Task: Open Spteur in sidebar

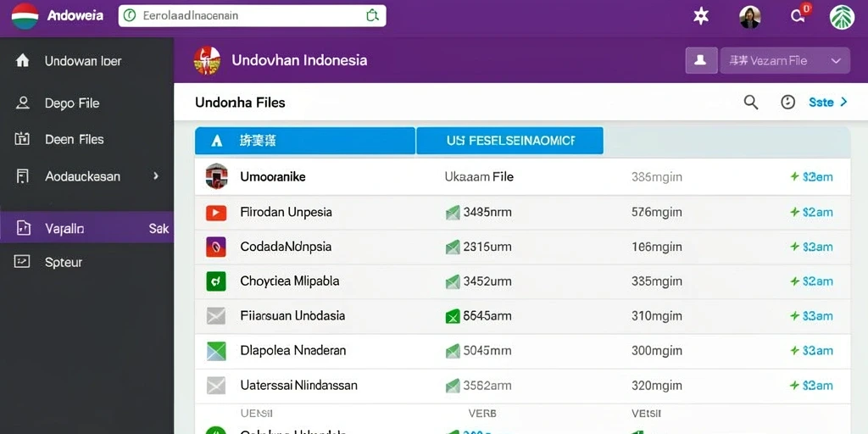Action: 87,262
